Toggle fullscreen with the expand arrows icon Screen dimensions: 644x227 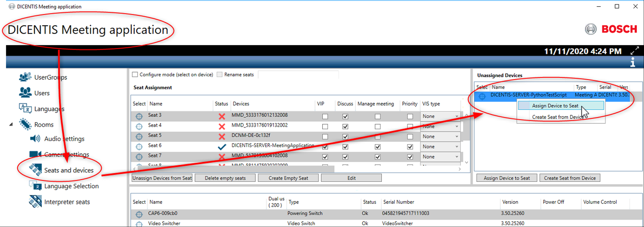pyautogui.click(x=635, y=51)
